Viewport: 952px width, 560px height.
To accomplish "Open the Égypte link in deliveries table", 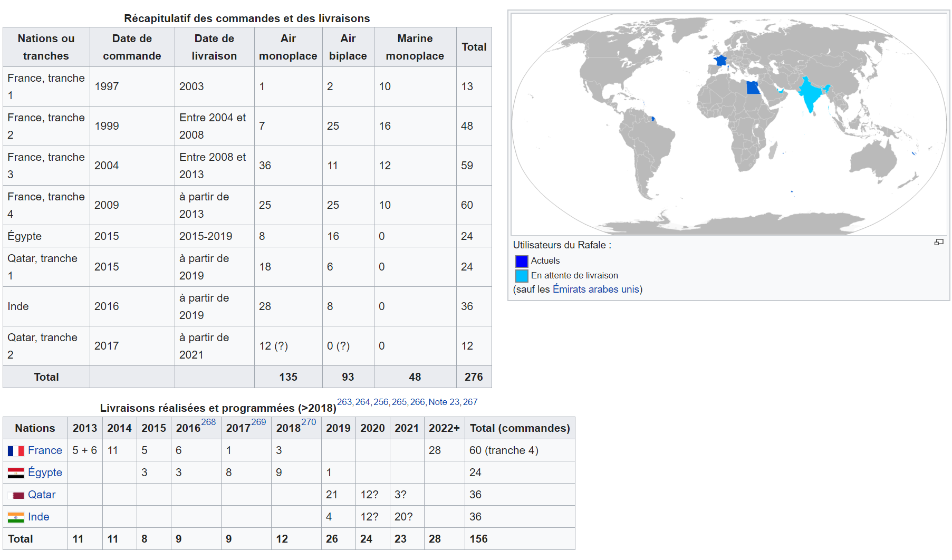I will [45, 472].
